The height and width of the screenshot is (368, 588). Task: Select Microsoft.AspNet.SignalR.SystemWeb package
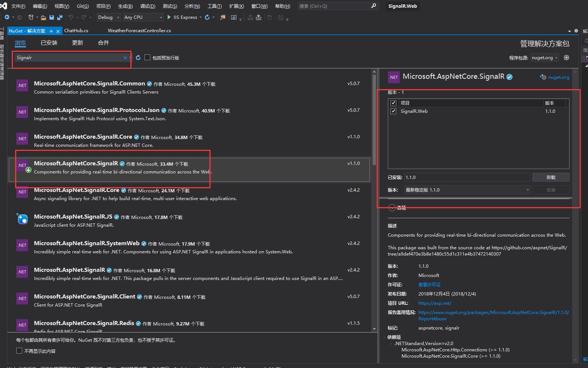point(189,247)
